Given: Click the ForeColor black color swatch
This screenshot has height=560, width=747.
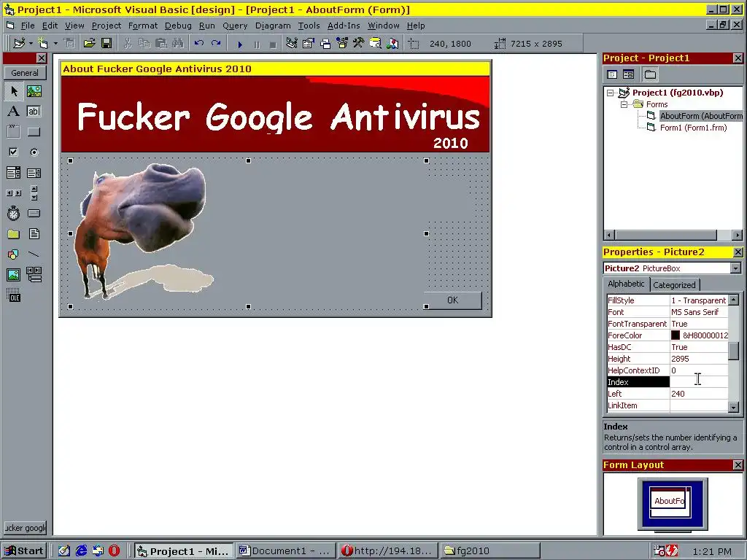Looking at the screenshot, I should (x=676, y=335).
